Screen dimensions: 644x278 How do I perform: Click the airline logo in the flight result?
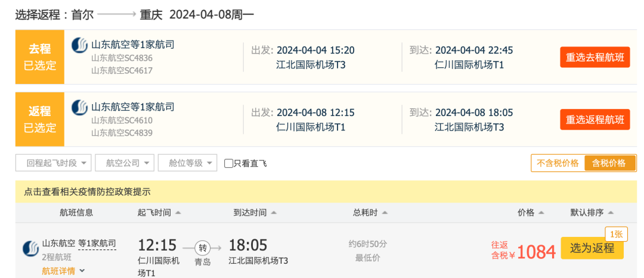pos(30,248)
